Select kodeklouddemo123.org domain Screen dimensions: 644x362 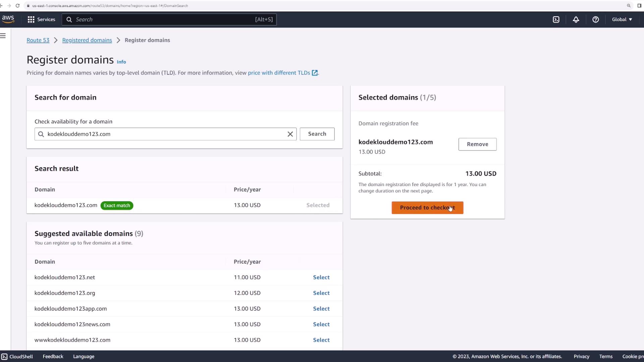(x=321, y=293)
